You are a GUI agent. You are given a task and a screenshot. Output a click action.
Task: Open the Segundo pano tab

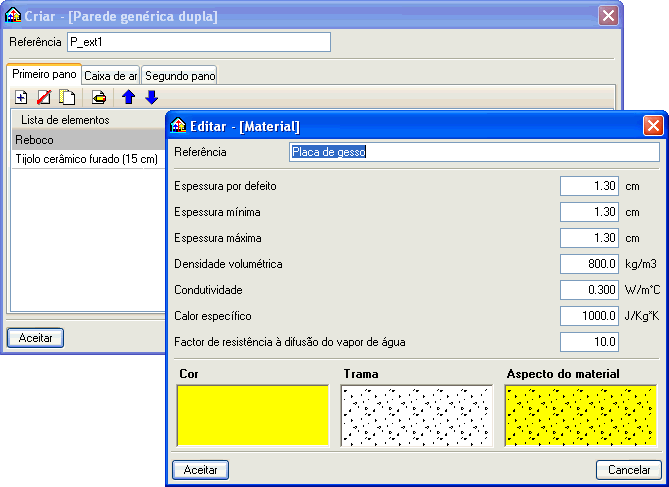pos(180,76)
